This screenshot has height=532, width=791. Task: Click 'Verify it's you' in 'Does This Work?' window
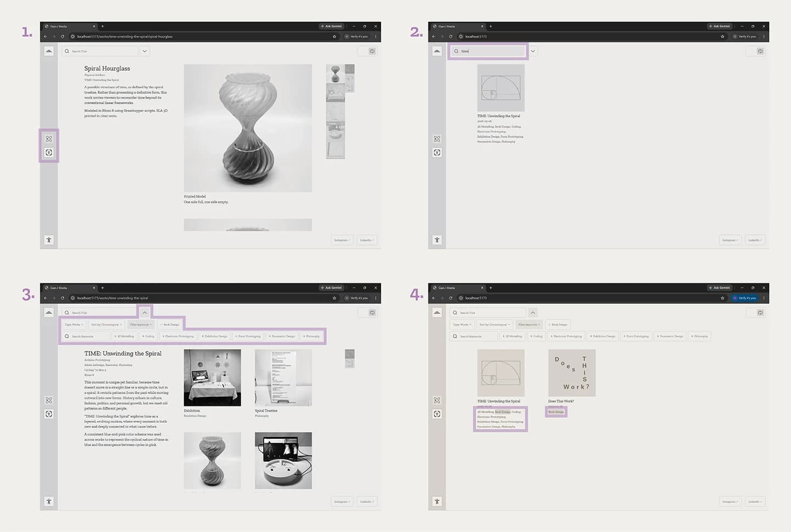pyautogui.click(x=745, y=298)
